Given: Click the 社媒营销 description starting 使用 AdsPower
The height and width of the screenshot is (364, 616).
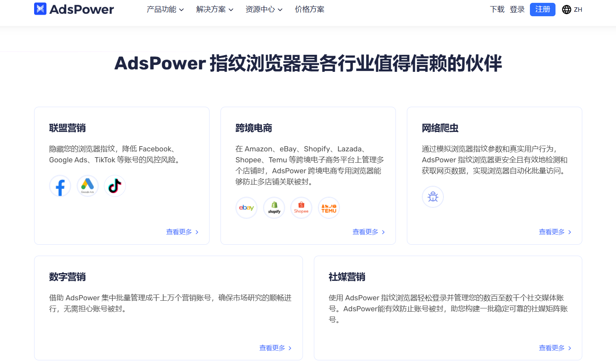Looking at the screenshot, I should (x=448, y=309).
